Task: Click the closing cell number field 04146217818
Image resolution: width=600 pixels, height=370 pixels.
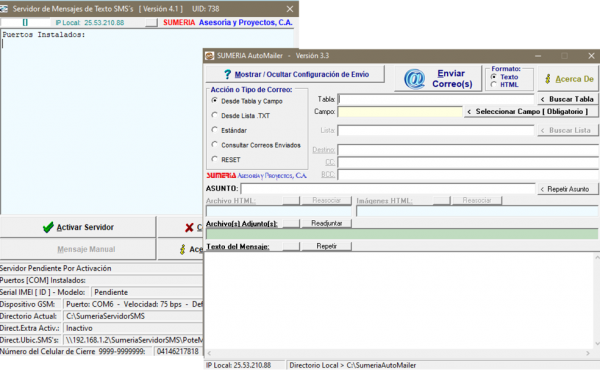Action: (x=178, y=351)
